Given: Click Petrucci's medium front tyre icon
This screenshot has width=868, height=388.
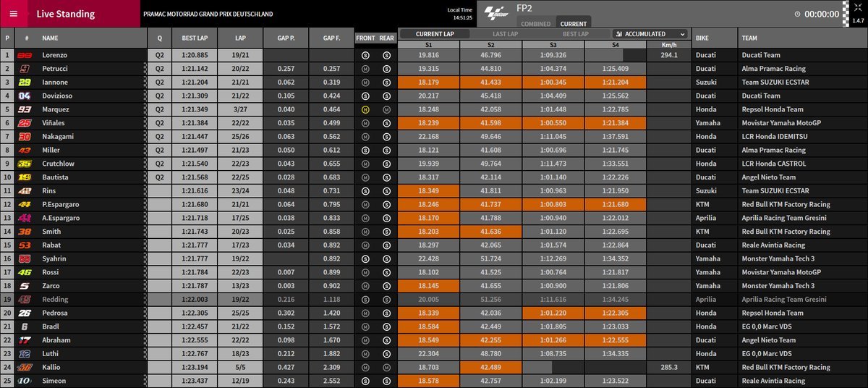Looking at the screenshot, I should (366, 69).
